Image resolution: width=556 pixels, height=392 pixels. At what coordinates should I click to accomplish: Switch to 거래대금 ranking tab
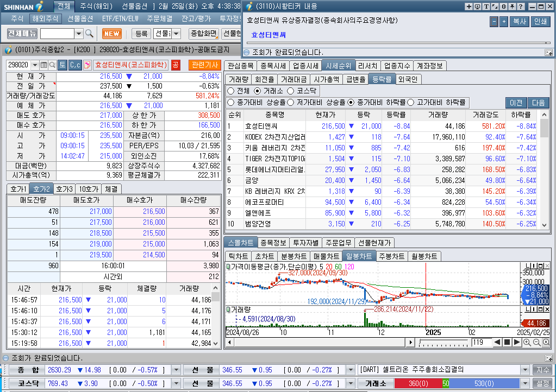(293, 79)
